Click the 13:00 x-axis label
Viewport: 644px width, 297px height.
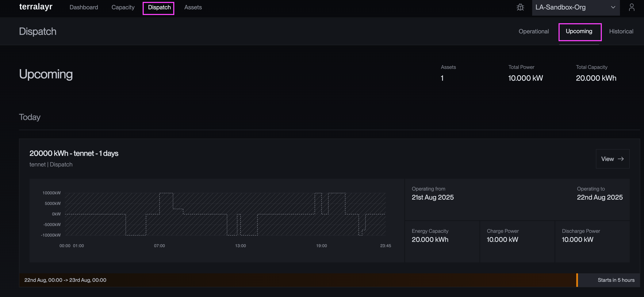(240, 246)
